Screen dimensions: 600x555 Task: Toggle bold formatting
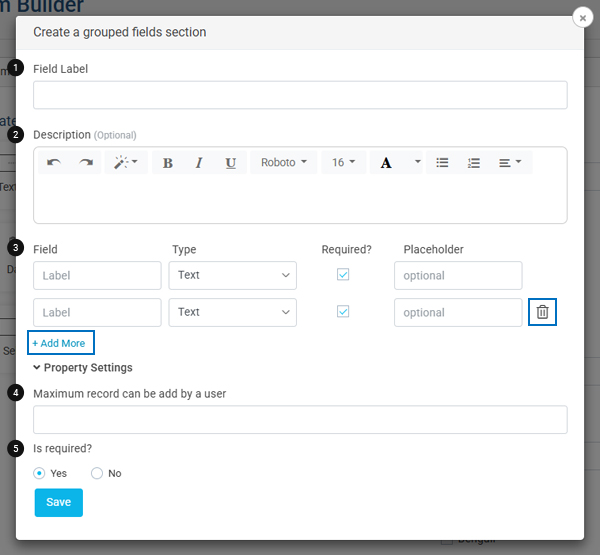coord(167,163)
